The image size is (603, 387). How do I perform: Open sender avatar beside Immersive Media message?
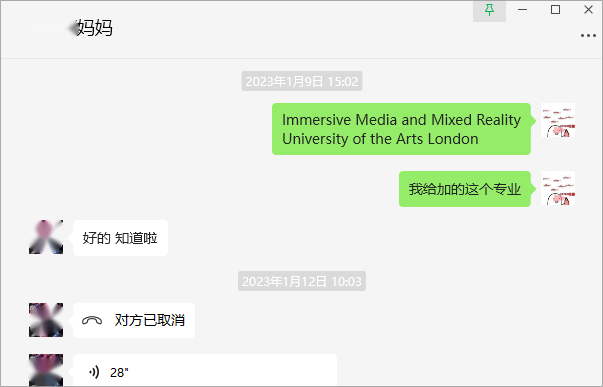pos(558,120)
